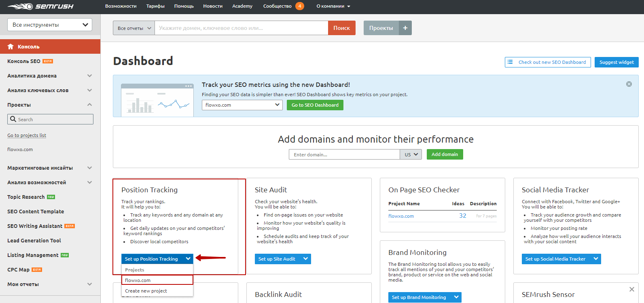This screenshot has width=644, height=303.
Task: Expand the О компании menu
Action: (x=333, y=6)
